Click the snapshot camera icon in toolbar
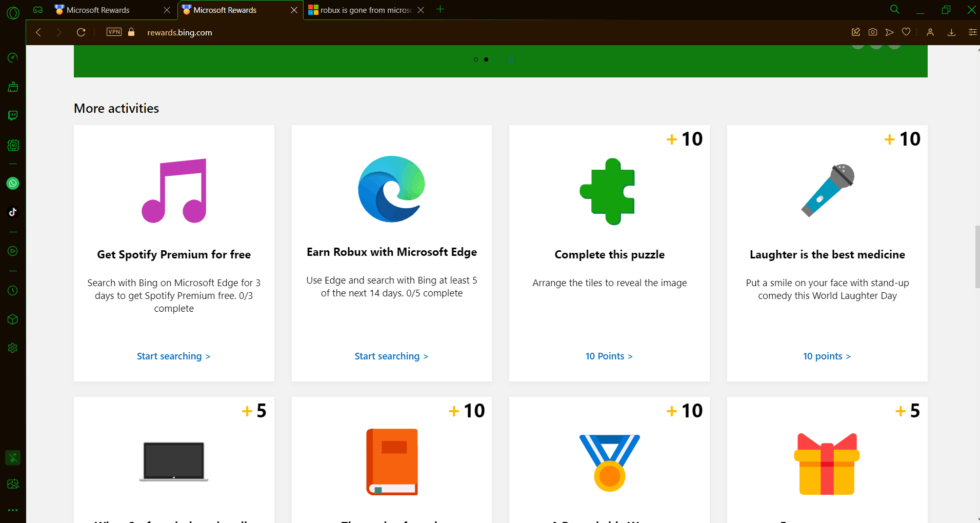The width and height of the screenshot is (980, 523). click(873, 32)
